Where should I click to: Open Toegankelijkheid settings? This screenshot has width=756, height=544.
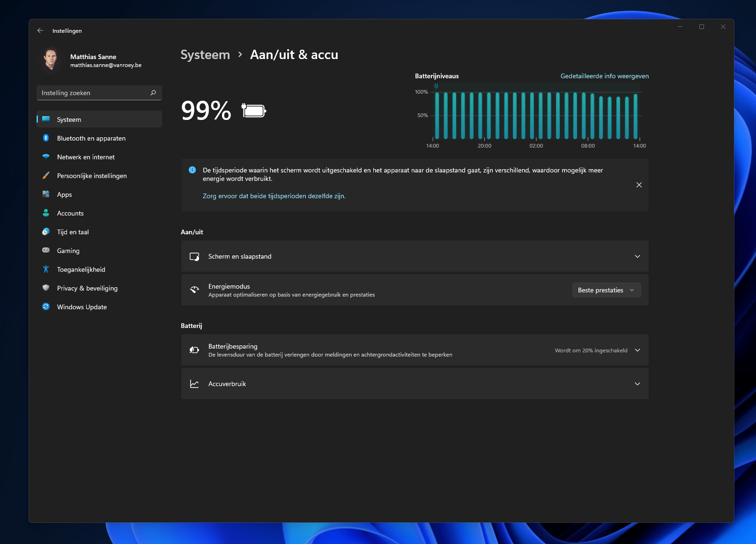pos(99,269)
